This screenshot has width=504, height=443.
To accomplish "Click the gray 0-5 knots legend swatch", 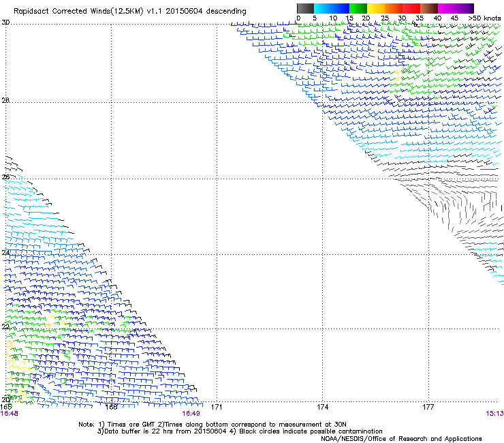I will click(x=305, y=8).
